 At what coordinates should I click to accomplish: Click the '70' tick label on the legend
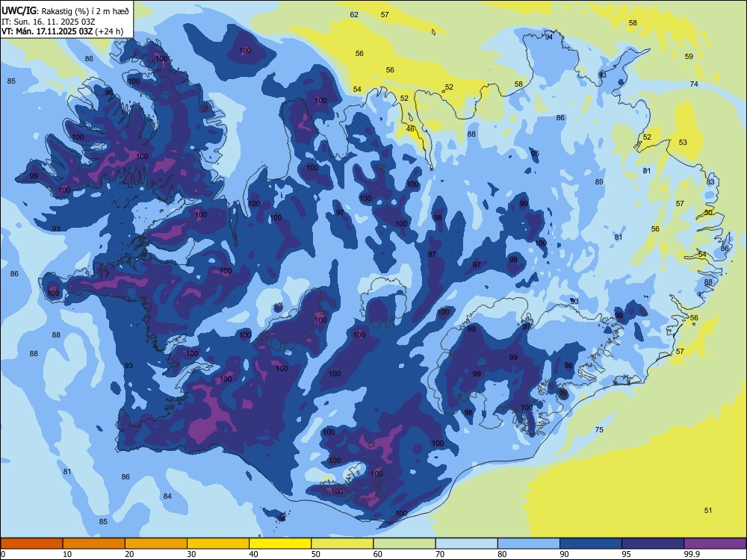(440, 554)
